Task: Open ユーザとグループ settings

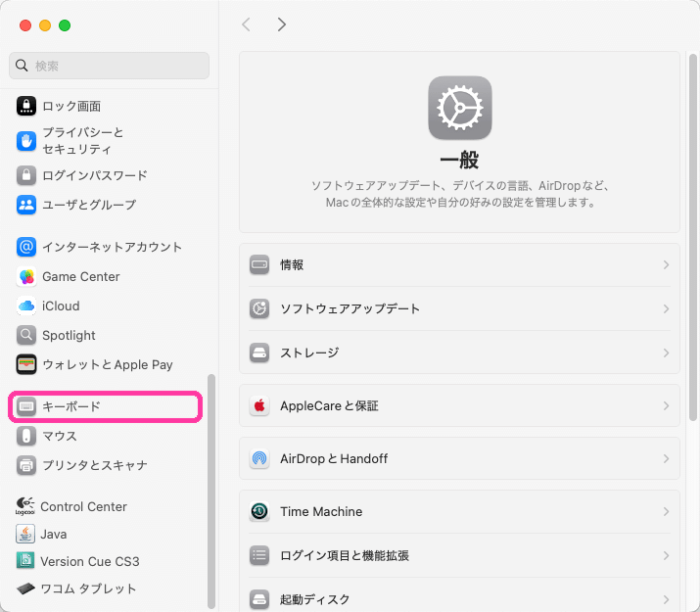Action: pyautogui.click(x=88, y=205)
